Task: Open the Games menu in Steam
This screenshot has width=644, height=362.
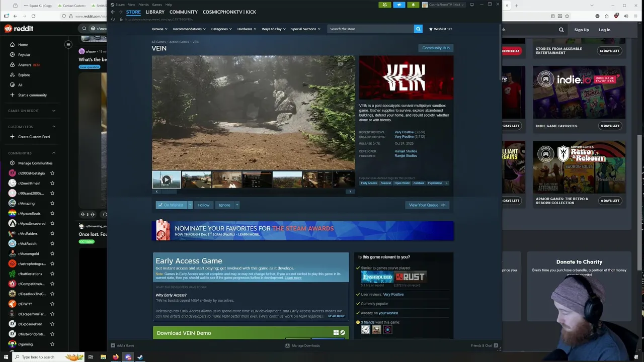Action: tap(157, 5)
